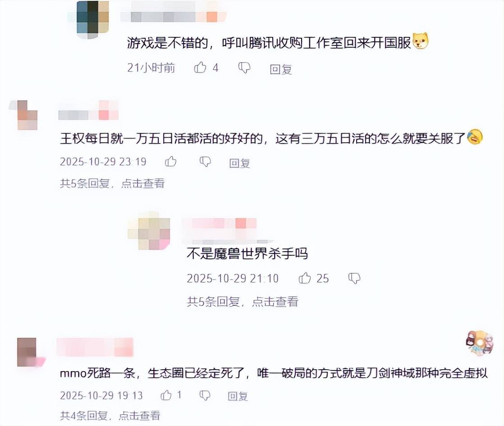
Task: Open avatar of the 魔兽世界杀手 commenter
Action: pos(149,231)
